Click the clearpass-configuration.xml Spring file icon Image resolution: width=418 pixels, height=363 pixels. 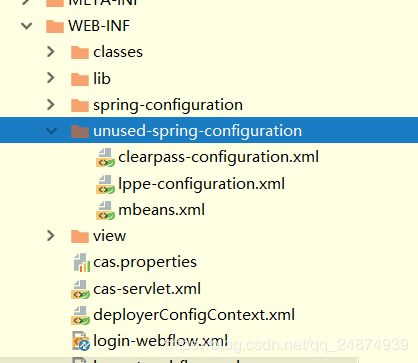click(105, 157)
